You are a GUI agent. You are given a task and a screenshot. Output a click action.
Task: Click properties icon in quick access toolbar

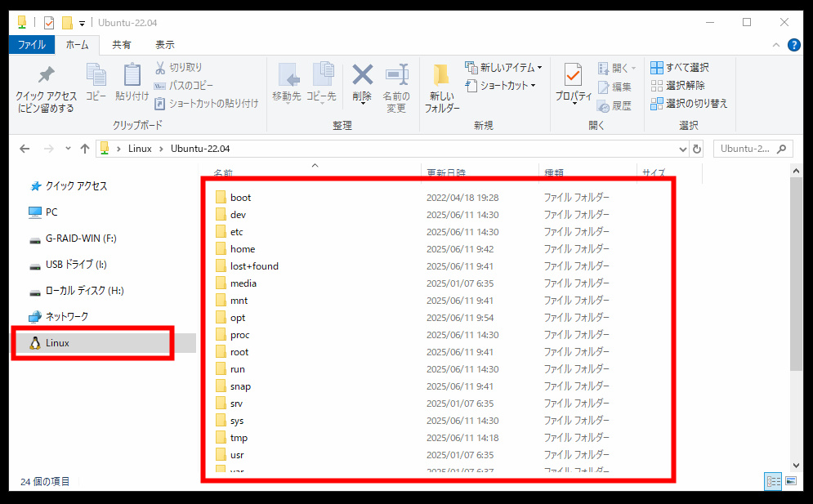pos(49,23)
